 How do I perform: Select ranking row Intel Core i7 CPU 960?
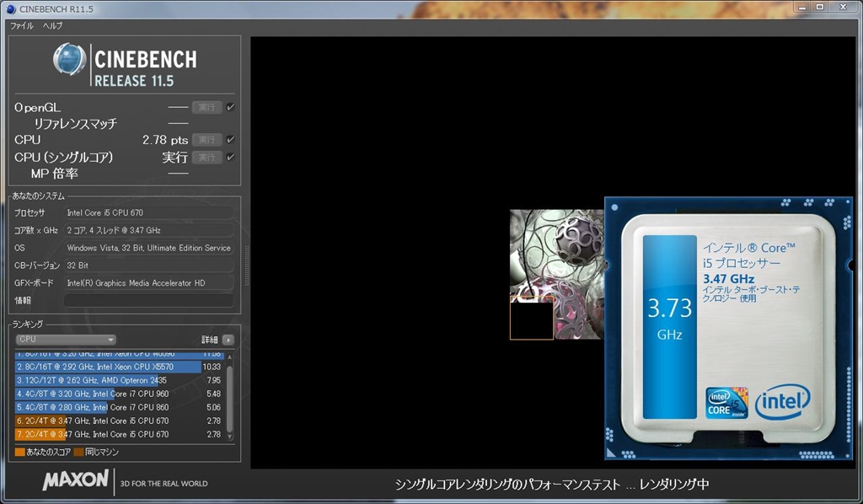[x=119, y=394]
